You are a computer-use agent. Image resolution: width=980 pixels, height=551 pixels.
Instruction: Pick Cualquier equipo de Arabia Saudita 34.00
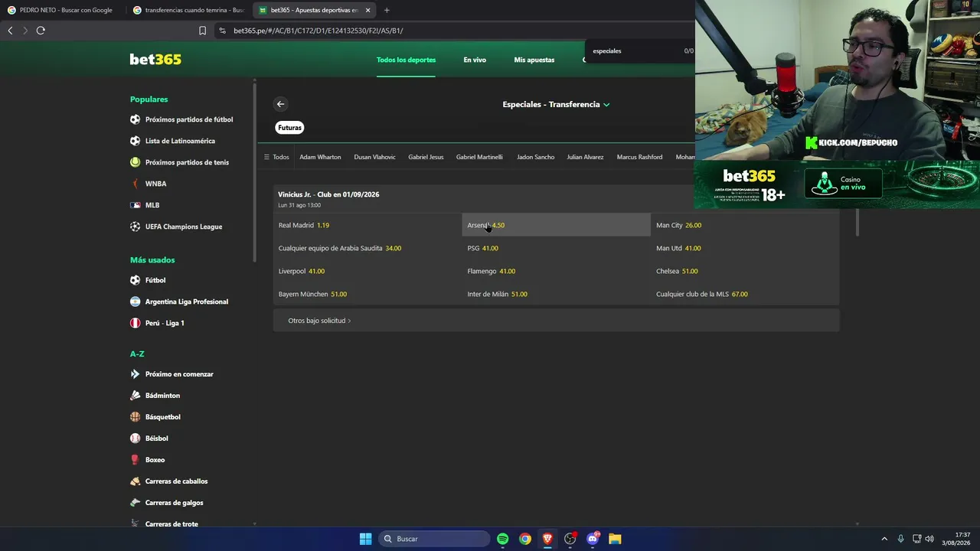coord(367,248)
